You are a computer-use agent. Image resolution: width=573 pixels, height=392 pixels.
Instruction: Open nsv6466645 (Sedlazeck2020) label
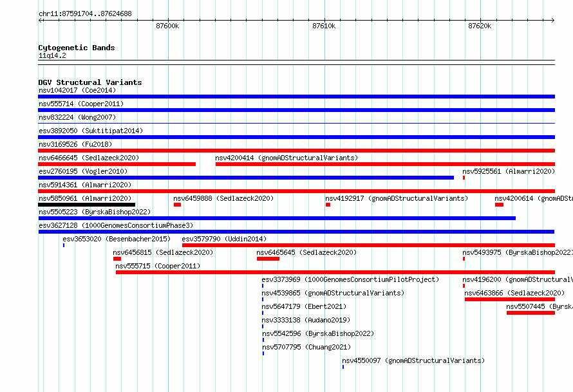89,158
